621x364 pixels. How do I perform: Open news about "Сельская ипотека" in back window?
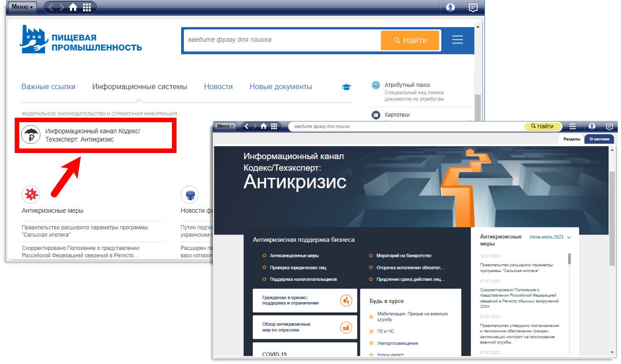(x=85, y=231)
